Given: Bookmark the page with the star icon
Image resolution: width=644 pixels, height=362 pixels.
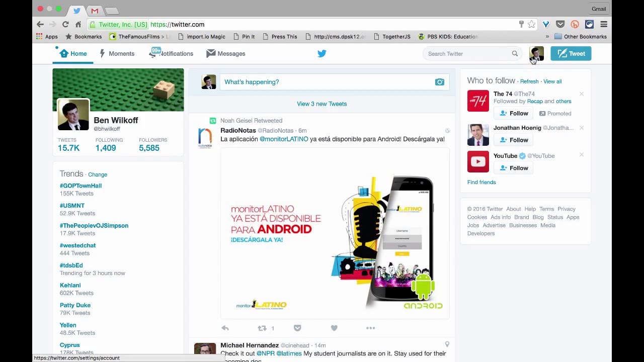Looking at the screenshot, I should click(532, 24).
